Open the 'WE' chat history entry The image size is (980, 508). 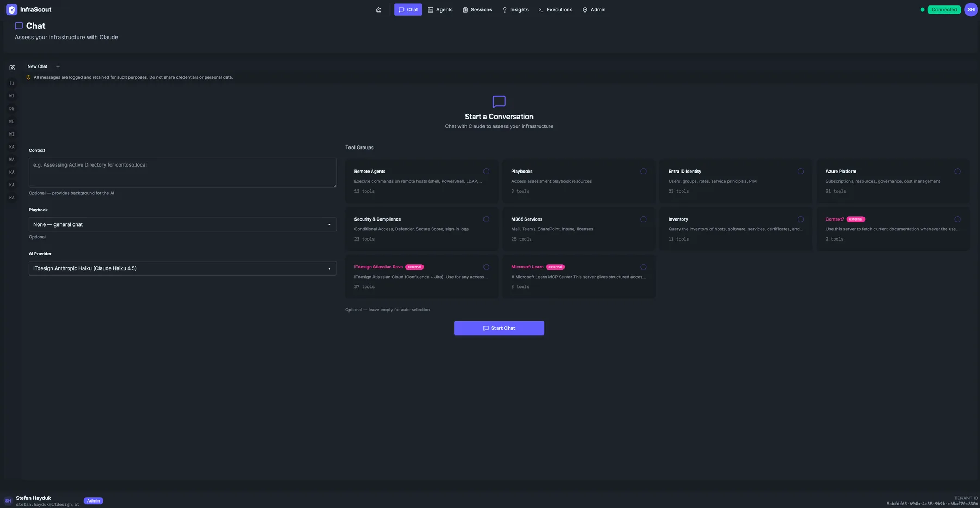pos(12,121)
